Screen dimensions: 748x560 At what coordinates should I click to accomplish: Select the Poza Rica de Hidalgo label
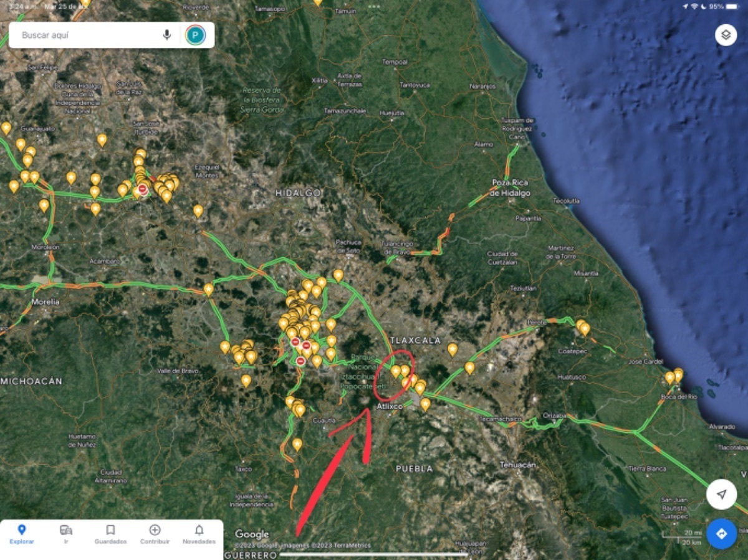click(x=510, y=187)
